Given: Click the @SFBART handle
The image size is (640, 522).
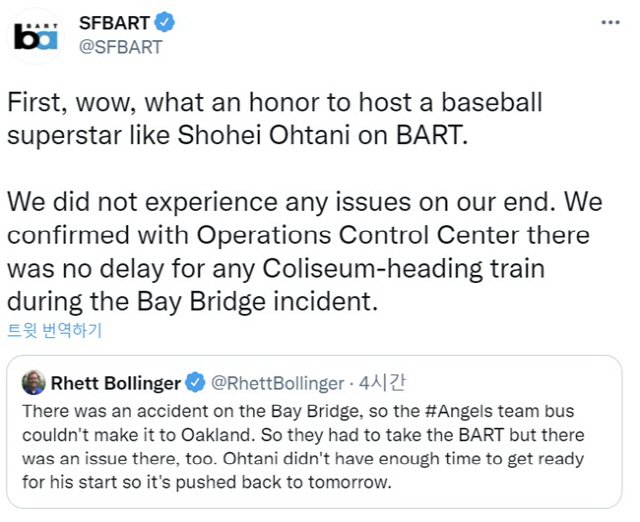Looking at the screenshot, I should pos(120,47).
